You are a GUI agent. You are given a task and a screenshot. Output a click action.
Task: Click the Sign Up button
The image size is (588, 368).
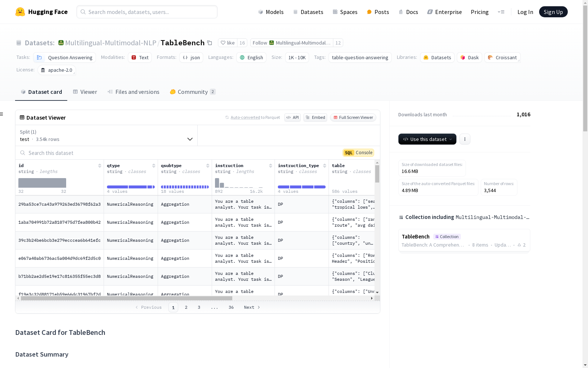(x=553, y=12)
